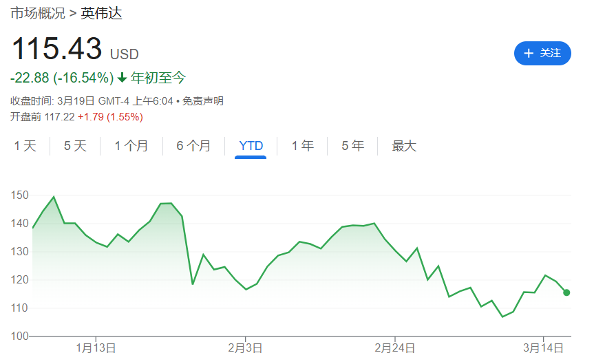Click the USD currency label
Viewport: 594px width, 364px height.
125,54
